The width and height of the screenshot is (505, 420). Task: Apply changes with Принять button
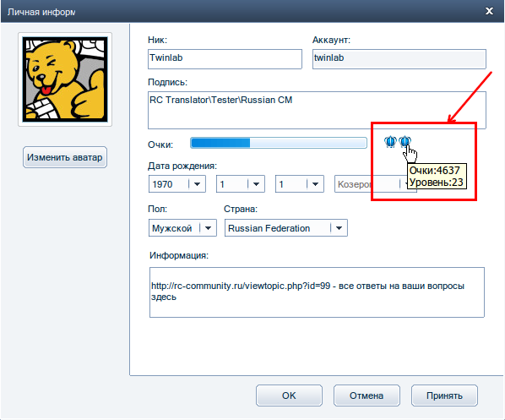point(444,395)
